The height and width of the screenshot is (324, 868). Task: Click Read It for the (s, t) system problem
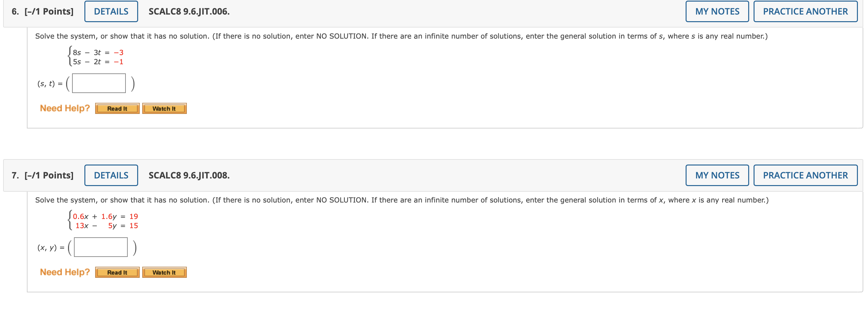click(x=117, y=108)
